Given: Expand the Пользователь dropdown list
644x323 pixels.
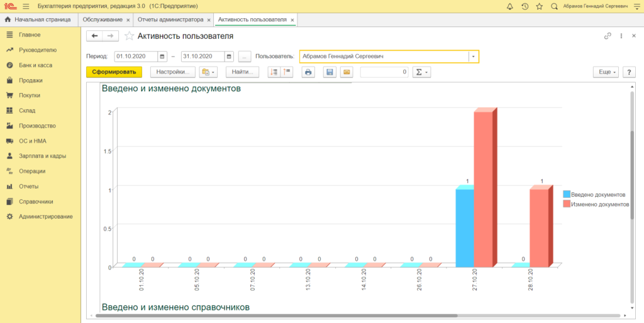Looking at the screenshot, I should [473, 57].
